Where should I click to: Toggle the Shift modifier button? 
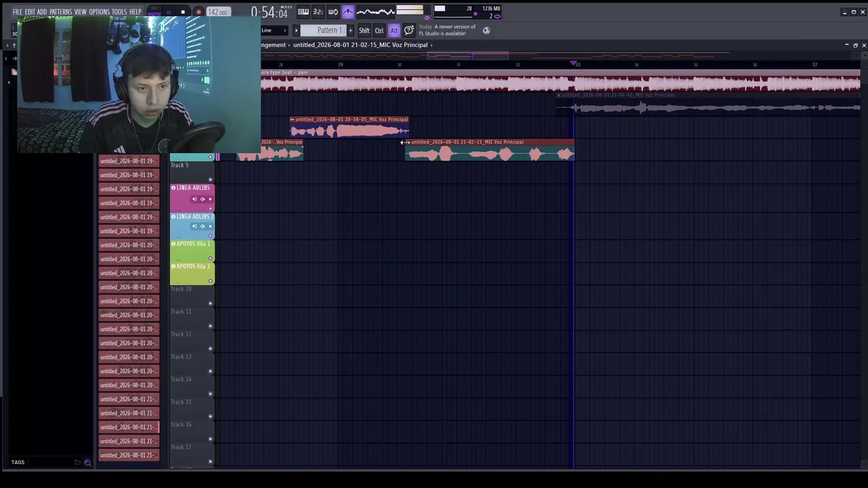pyautogui.click(x=364, y=30)
